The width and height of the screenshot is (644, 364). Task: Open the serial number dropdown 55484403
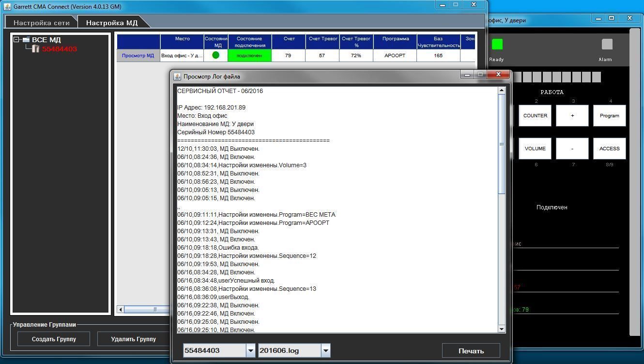click(250, 350)
